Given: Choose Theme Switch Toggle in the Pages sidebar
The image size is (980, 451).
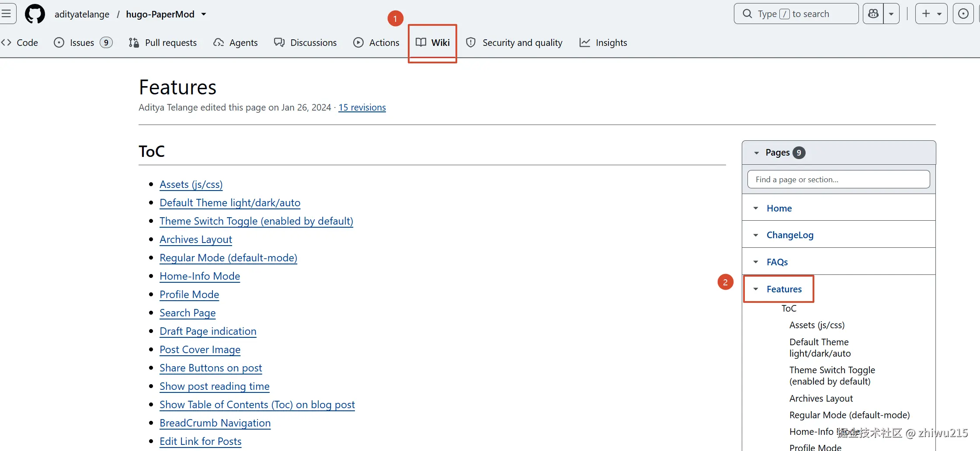Looking at the screenshot, I should click(x=832, y=376).
